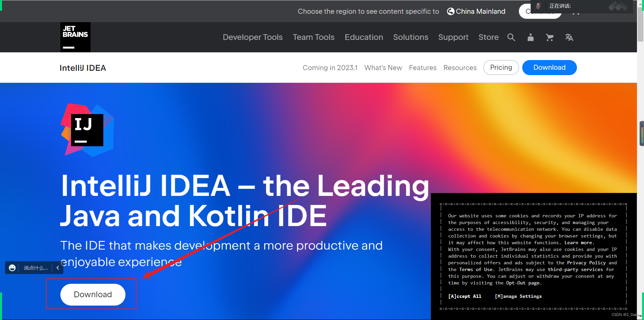Click the hero subtitle 'The IDE that makes development'
This screenshot has height=320, width=644.
(x=221, y=254)
